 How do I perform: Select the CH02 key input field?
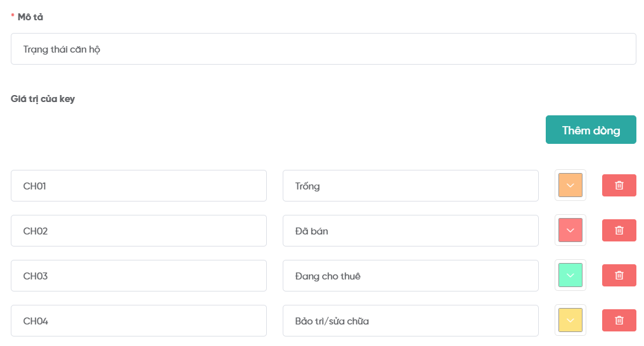tap(138, 231)
